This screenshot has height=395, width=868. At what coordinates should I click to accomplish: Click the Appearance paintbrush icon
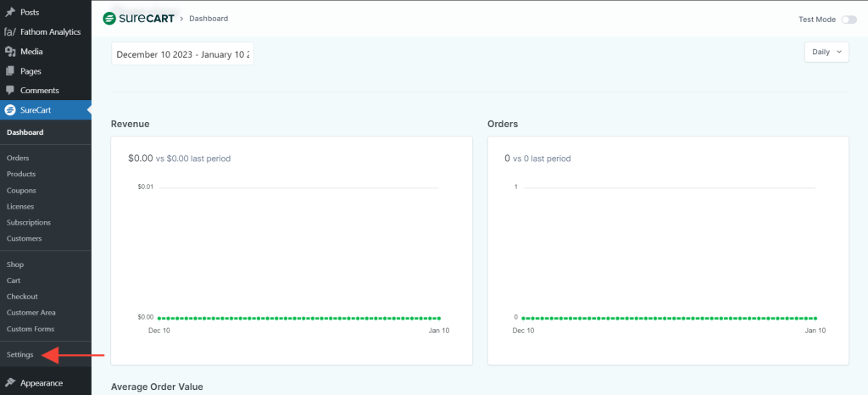pyautogui.click(x=9, y=382)
